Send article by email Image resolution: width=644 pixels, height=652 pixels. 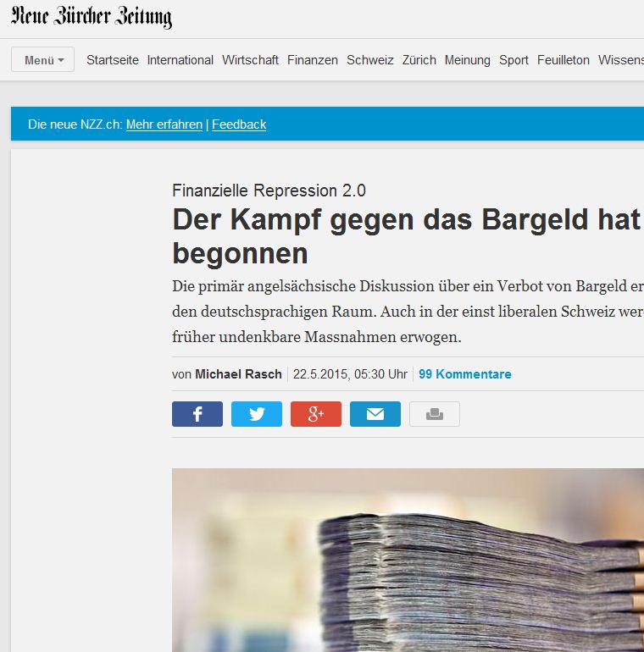375,414
